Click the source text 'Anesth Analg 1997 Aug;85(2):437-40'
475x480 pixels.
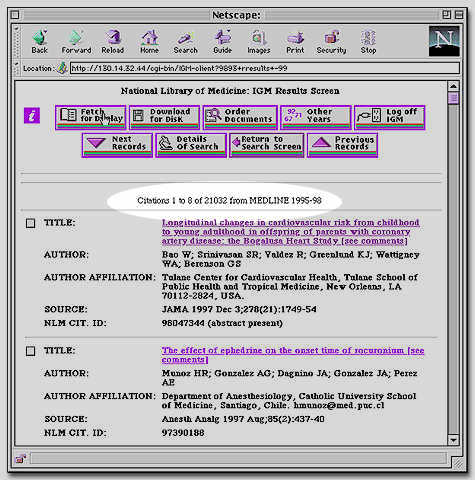click(x=243, y=419)
